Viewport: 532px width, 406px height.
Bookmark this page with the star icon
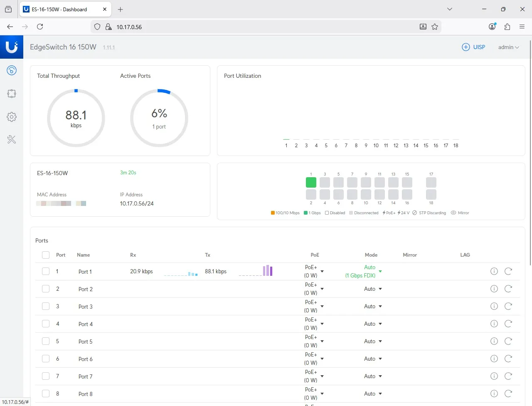[x=435, y=27]
